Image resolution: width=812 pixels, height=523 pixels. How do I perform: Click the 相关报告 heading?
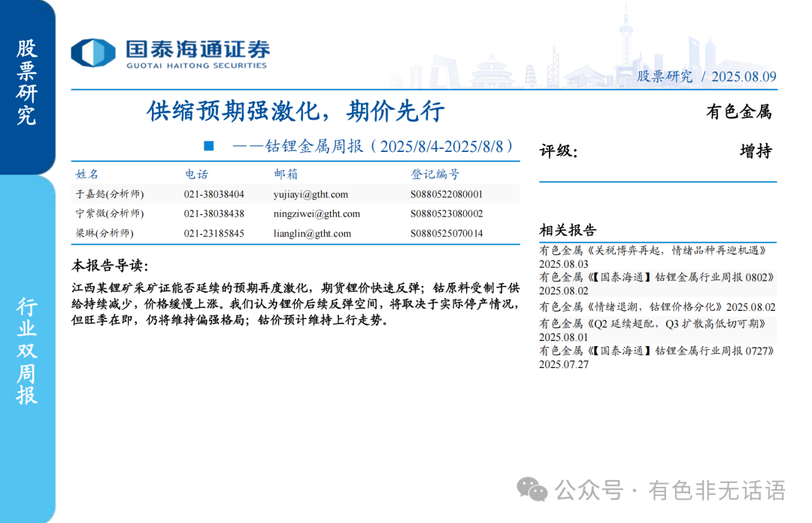pyautogui.click(x=568, y=230)
